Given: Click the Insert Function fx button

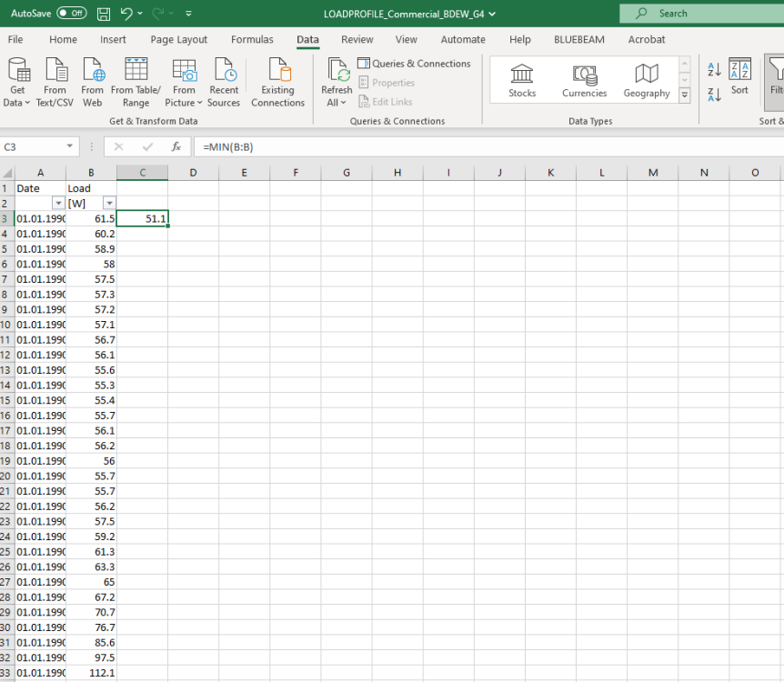Looking at the screenshot, I should click(x=176, y=146).
